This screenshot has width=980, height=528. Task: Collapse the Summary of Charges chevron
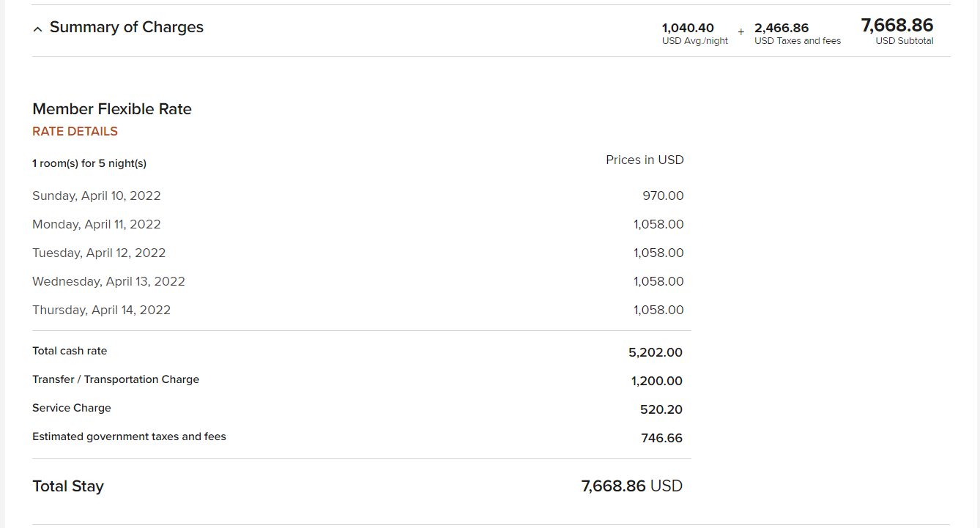coord(37,29)
